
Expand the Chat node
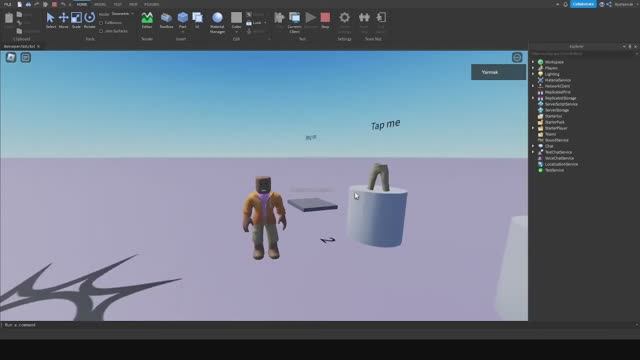[x=533, y=146]
